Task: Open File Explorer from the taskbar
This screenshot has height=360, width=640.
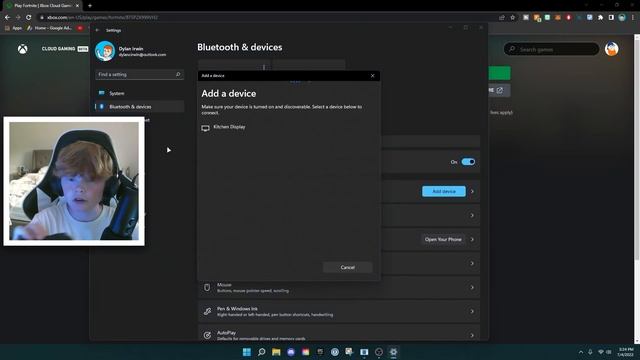Action: click(x=276, y=352)
